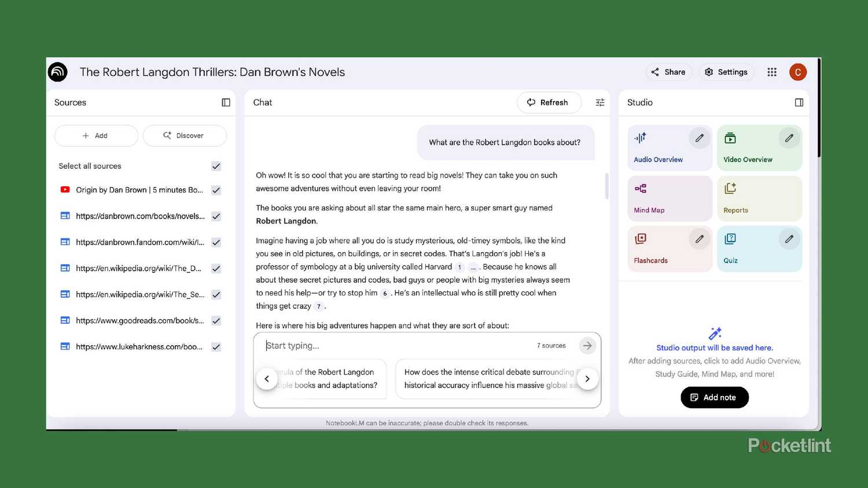This screenshot has width=868, height=488.
Task: Uncheck the goodreads.com source
Action: pos(215,320)
